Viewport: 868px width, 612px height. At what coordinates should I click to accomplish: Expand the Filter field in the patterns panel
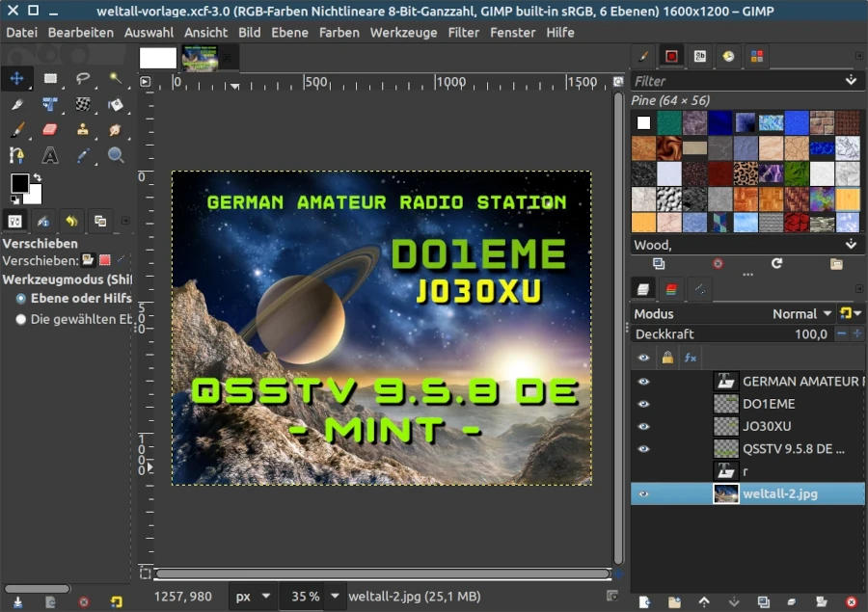pyautogui.click(x=850, y=81)
